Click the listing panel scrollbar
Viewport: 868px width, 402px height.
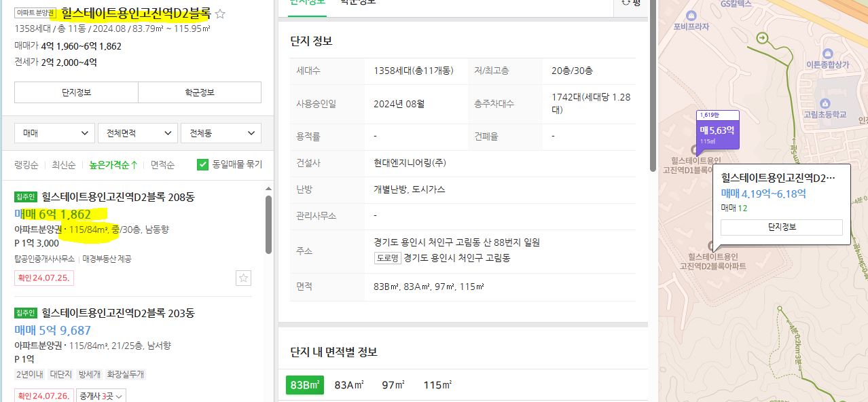point(269,224)
